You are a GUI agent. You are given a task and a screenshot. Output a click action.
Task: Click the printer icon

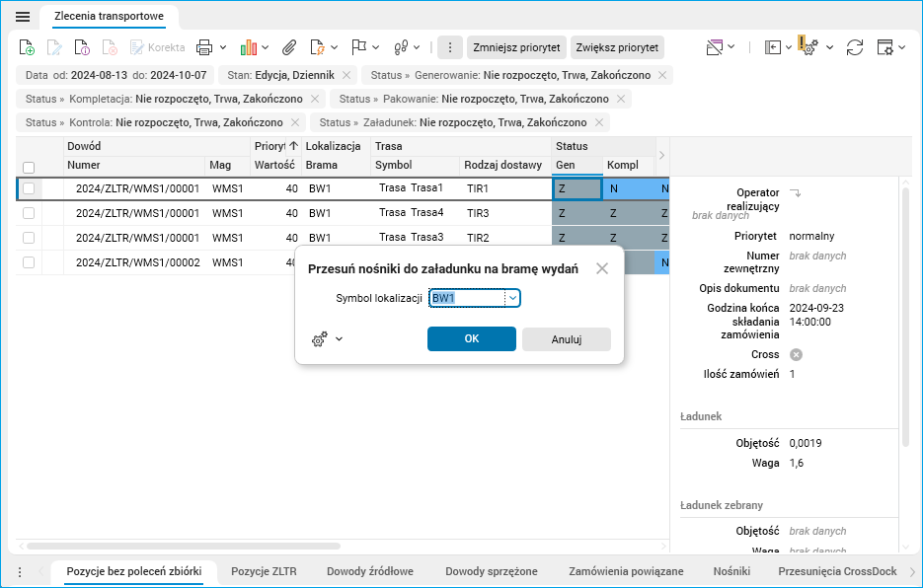204,47
